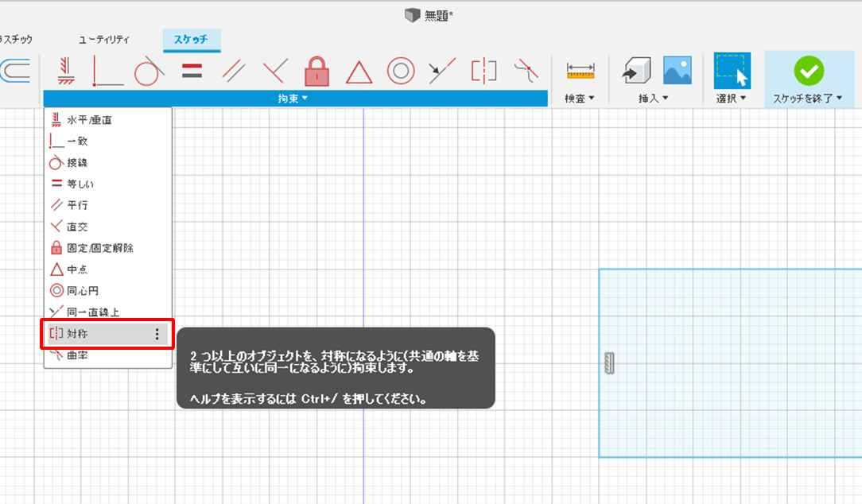Pick 固定/固定解除 in the dropdown list
Screen dimensions: 862x504
tap(99, 248)
